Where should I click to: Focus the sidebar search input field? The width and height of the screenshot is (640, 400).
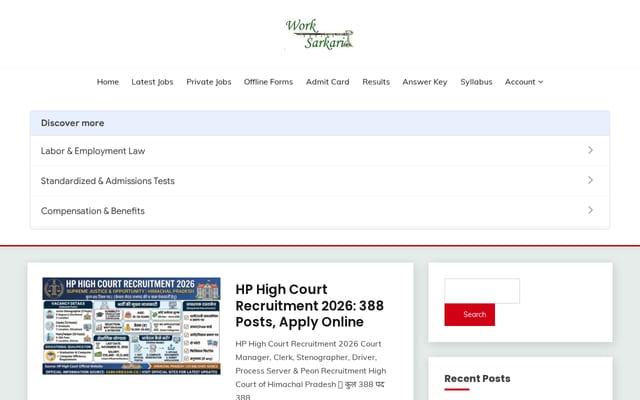click(482, 291)
